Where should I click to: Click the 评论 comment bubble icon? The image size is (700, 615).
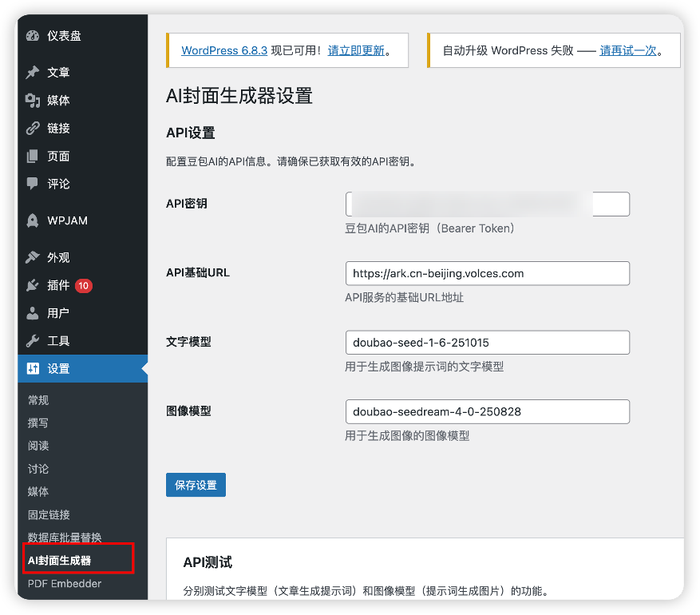coord(32,184)
